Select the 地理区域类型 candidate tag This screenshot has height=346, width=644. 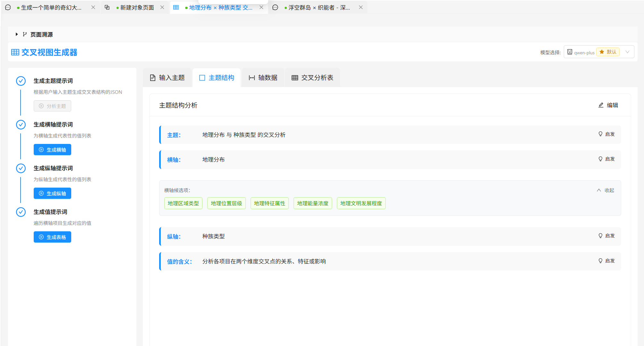183,203
